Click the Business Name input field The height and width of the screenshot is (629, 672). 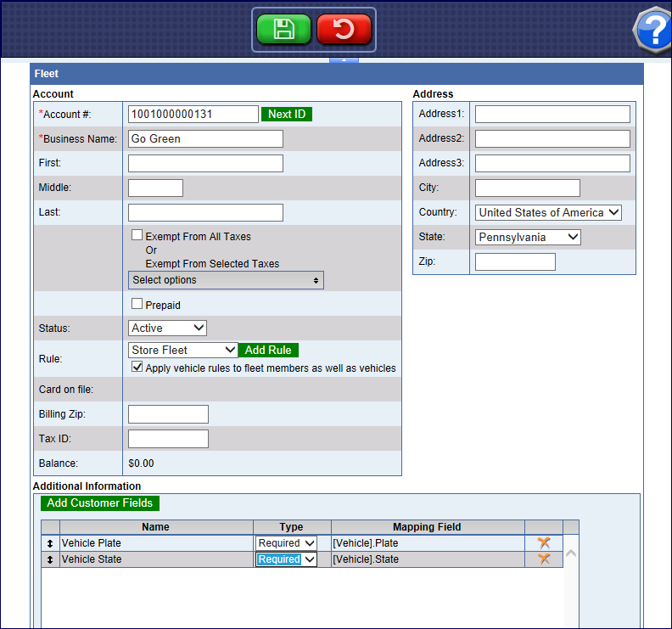[x=205, y=139]
